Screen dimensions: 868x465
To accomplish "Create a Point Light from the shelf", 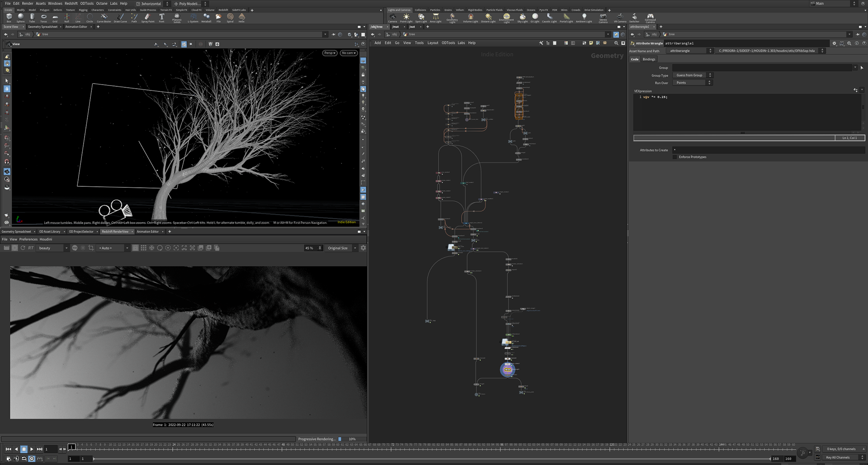I will pos(406,17).
